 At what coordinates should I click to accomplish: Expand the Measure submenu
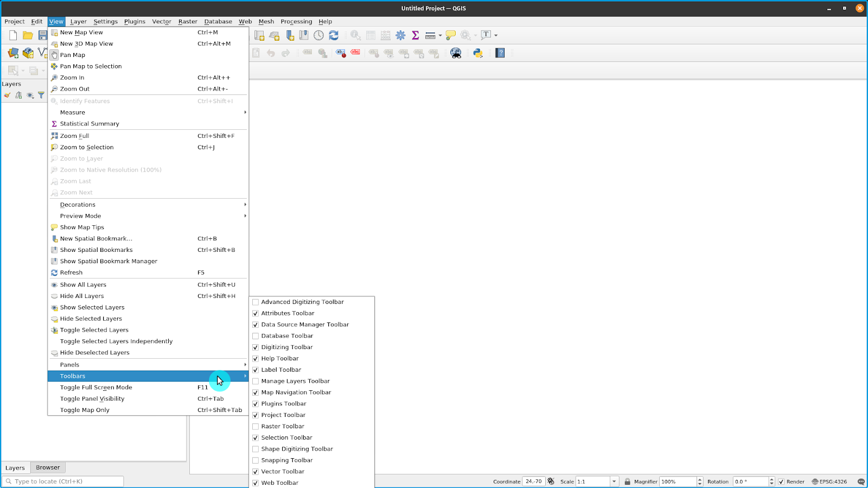pyautogui.click(x=148, y=112)
